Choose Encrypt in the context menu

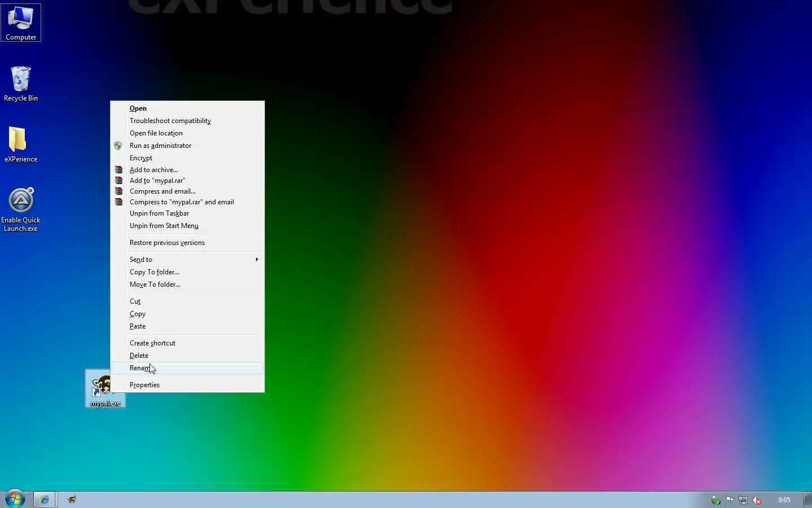click(x=187, y=158)
